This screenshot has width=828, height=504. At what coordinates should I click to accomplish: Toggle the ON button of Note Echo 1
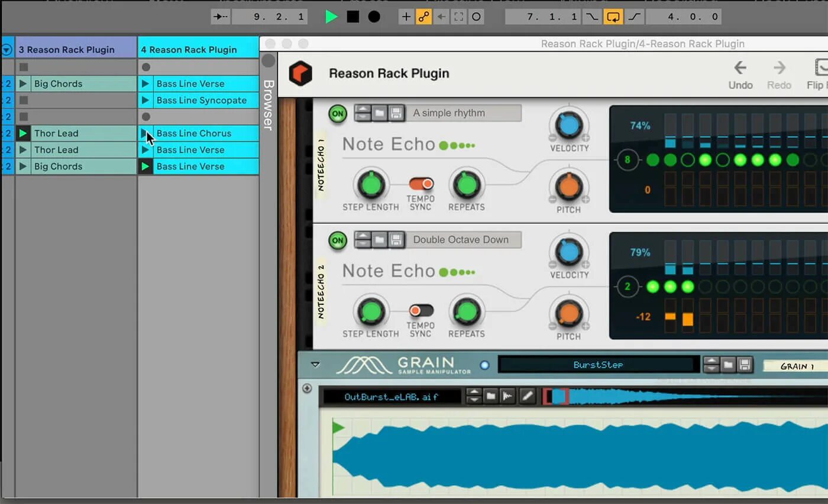[338, 113]
